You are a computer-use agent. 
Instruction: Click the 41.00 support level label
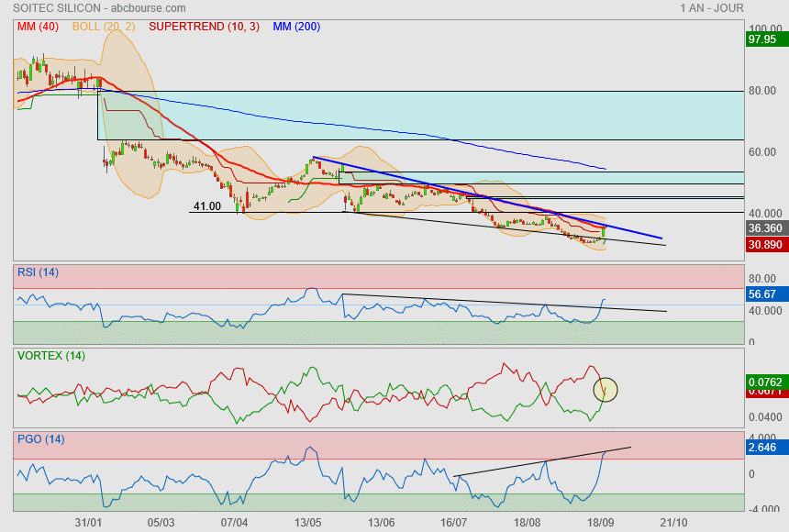[x=206, y=206]
